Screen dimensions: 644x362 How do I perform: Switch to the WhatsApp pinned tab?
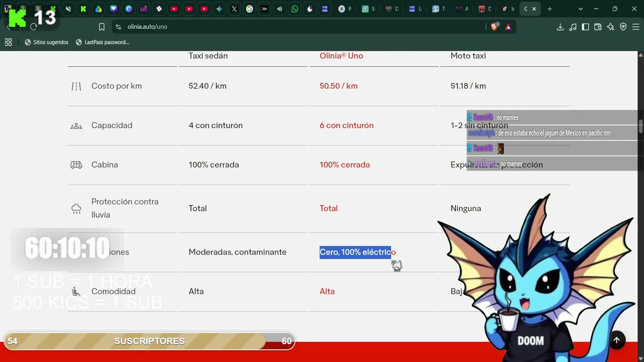pyautogui.click(x=294, y=9)
